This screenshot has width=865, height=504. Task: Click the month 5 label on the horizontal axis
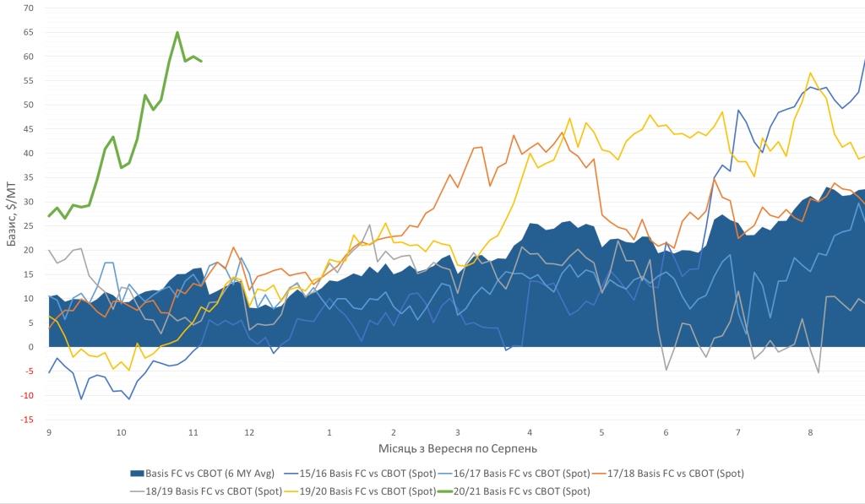click(x=601, y=433)
